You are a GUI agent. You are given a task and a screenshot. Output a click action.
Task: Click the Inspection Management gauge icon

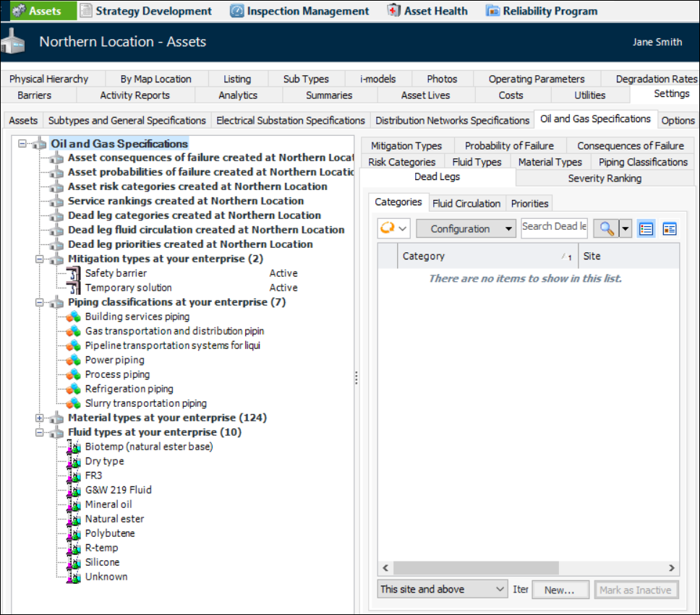tap(236, 11)
